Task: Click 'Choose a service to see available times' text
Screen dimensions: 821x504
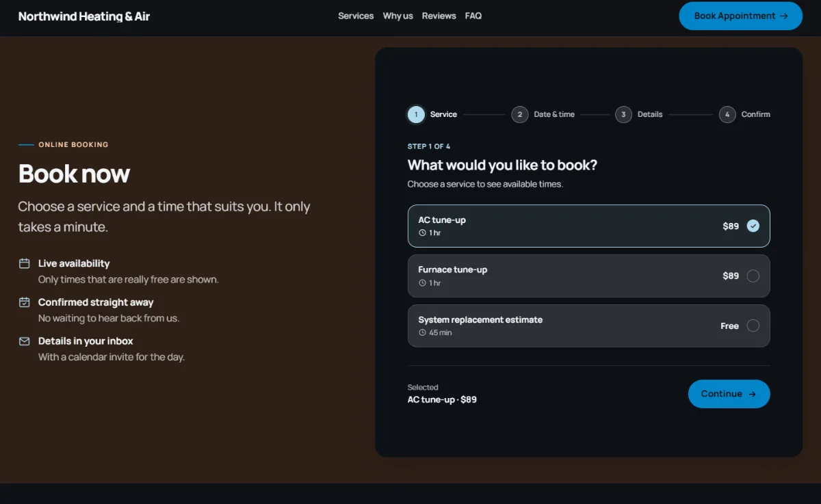Action: [485, 184]
